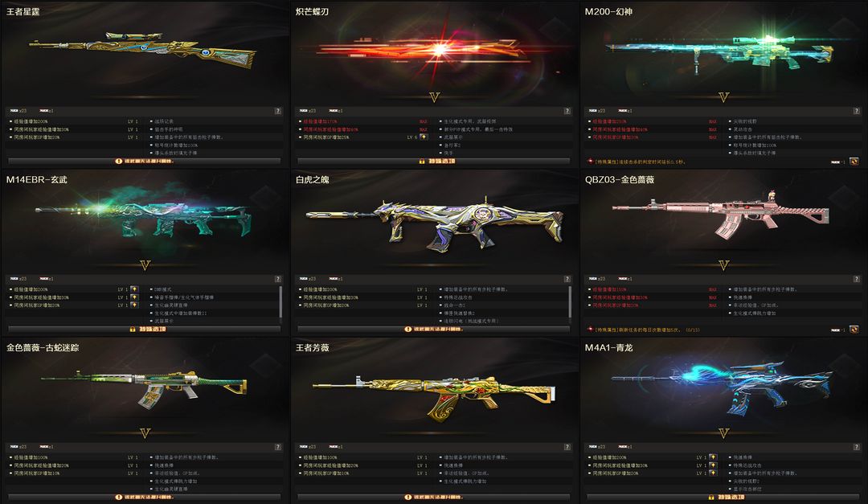Click scrollbar in 白虎之魄 attribute list
868x504 pixels.
tap(570, 302)
